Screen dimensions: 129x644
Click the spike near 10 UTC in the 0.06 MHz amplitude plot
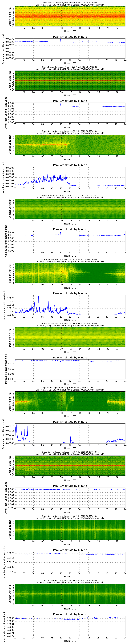(x=60, y=40)
